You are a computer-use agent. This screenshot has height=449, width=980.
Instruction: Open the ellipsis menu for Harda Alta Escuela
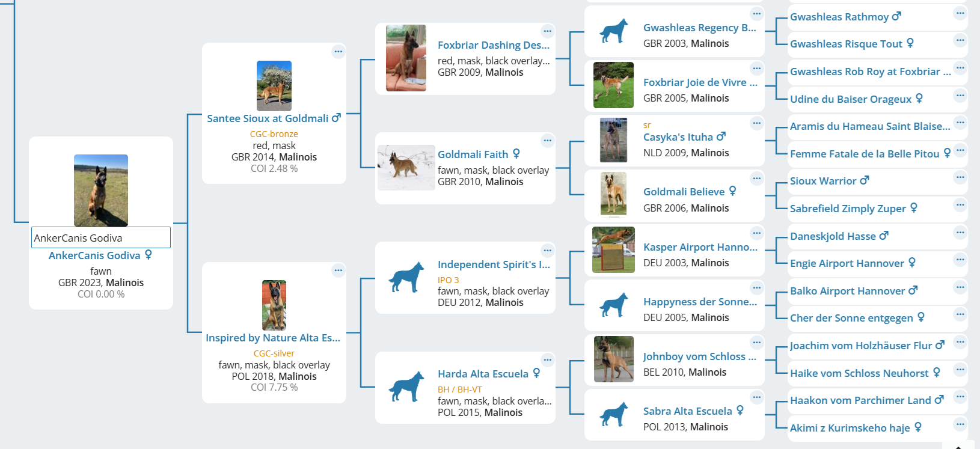click(547, 360)
